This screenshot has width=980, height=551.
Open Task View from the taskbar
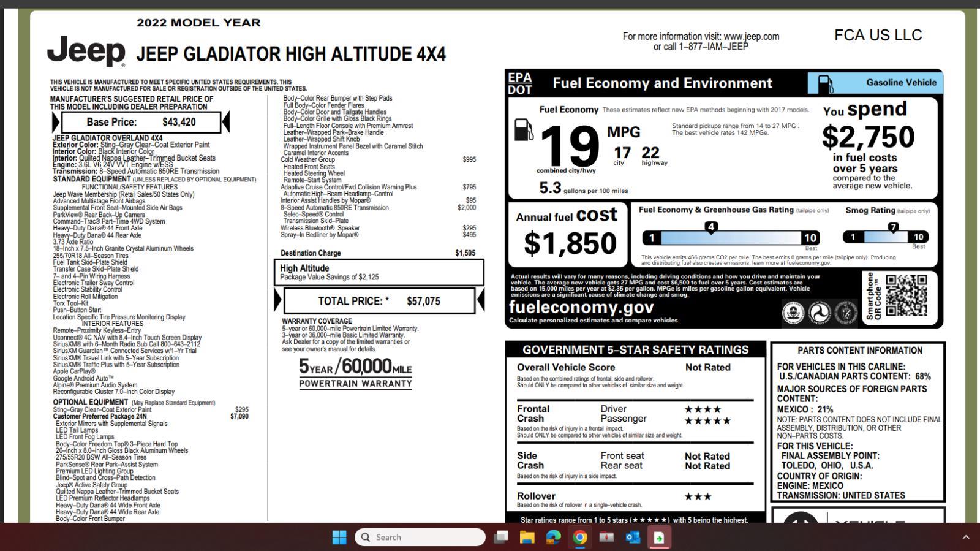501,538
